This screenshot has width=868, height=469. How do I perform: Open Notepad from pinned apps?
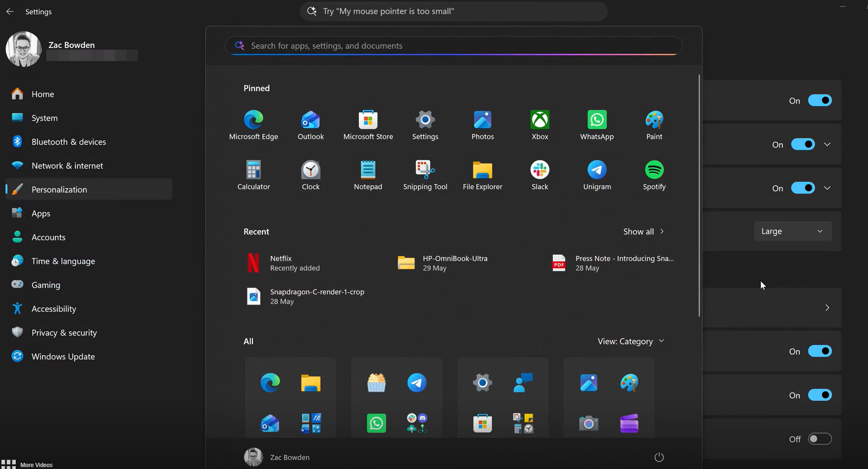pyautogui.click(x=368, y=176)
